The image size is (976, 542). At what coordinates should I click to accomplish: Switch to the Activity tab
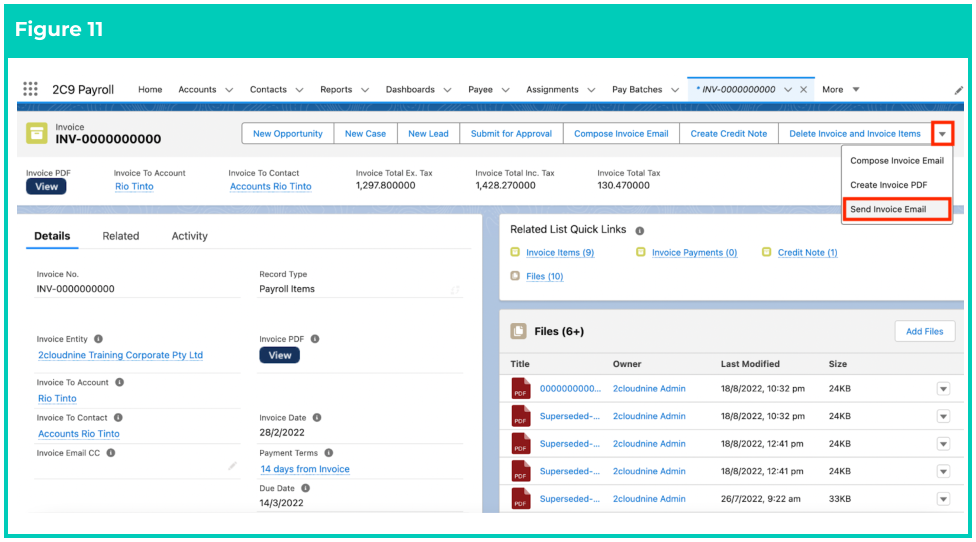tap(189, 236)
